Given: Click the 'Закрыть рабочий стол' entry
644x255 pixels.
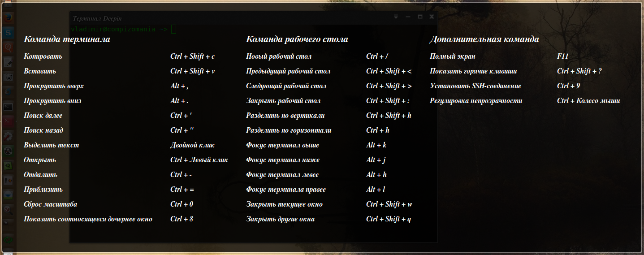Looking at the screenshot, I should pos(283,101).
